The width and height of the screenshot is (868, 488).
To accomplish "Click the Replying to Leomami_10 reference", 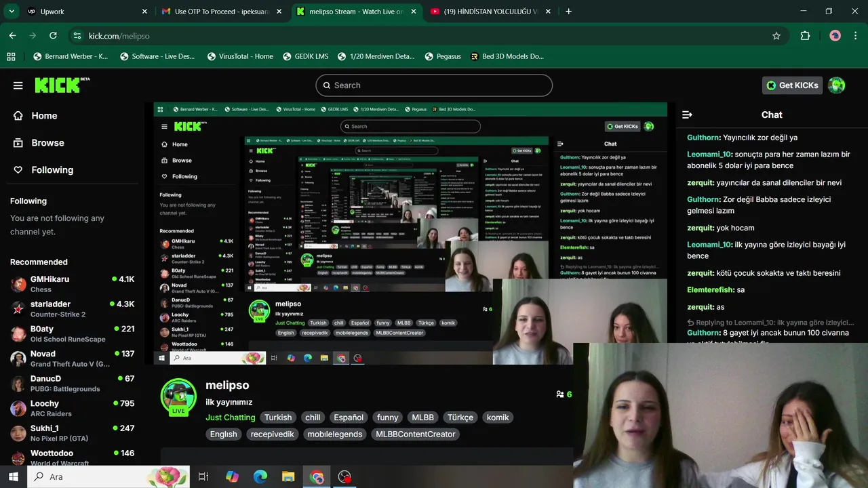I will tap(770, 323).
